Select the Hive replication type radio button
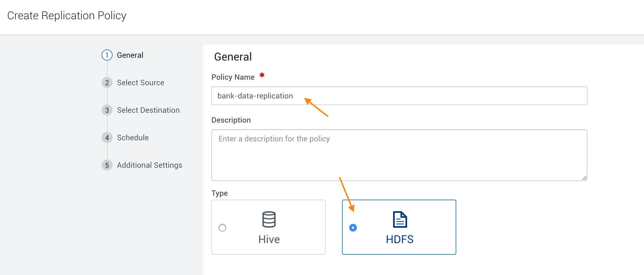This screenshot has width=644, height=275. 222,227
